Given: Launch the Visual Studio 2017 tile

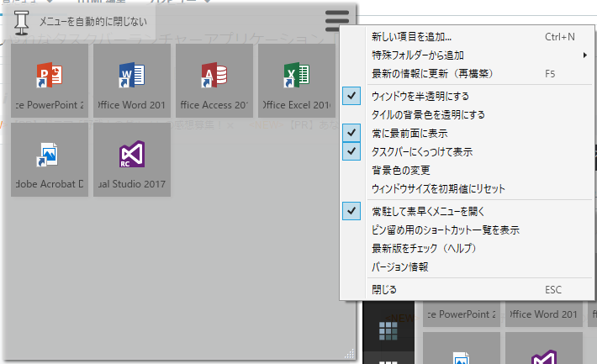Looking at the screenshot, I should [132, 160].
